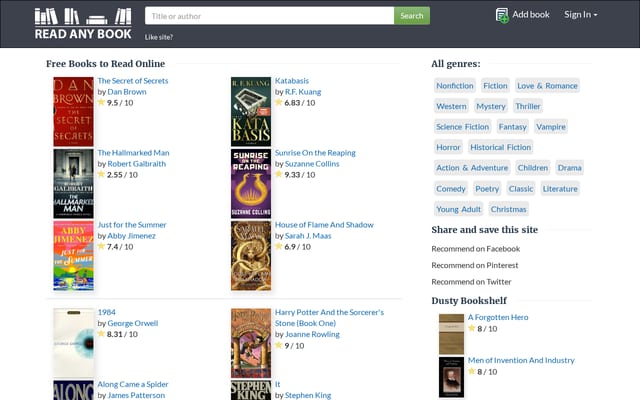Screen dimensions: 640x400
Task: Click the Add book icon
Action: (x=502, y=16)
